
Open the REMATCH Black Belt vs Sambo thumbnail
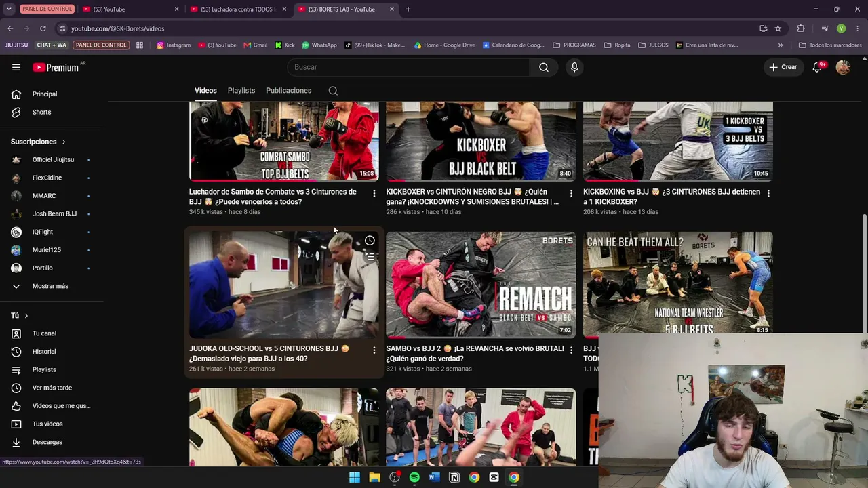click(x=481, y=285)
